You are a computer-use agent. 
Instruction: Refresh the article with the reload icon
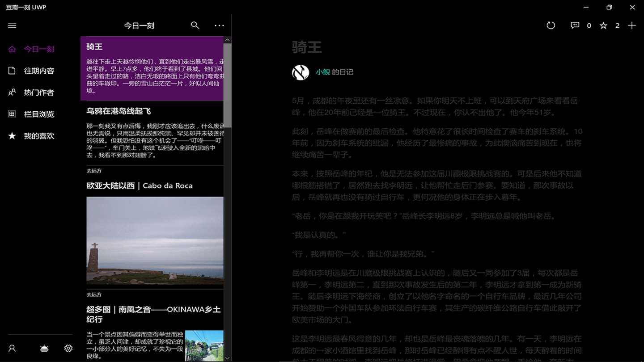tap(551, 25)
